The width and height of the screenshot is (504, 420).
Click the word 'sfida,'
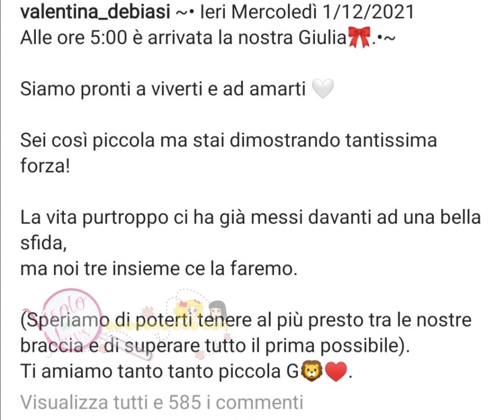pyautogui.click(x=43, y=243)
